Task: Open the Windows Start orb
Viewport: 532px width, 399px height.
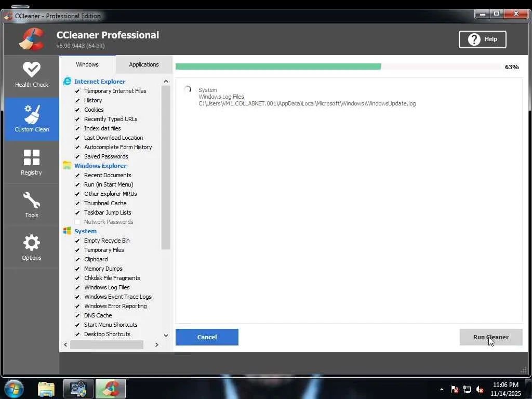Action: pos(14,389)
